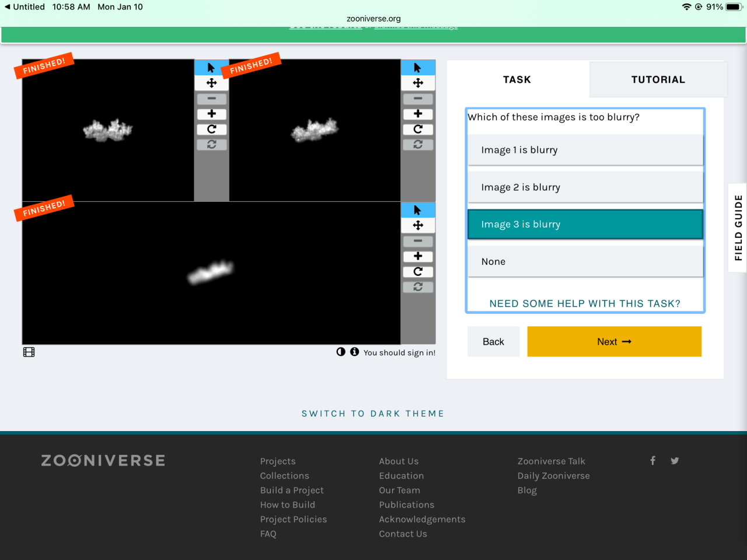The width and height of the screenshot is (747, 560).
Task: Go Back to previous question
Action: pos(493,342)
